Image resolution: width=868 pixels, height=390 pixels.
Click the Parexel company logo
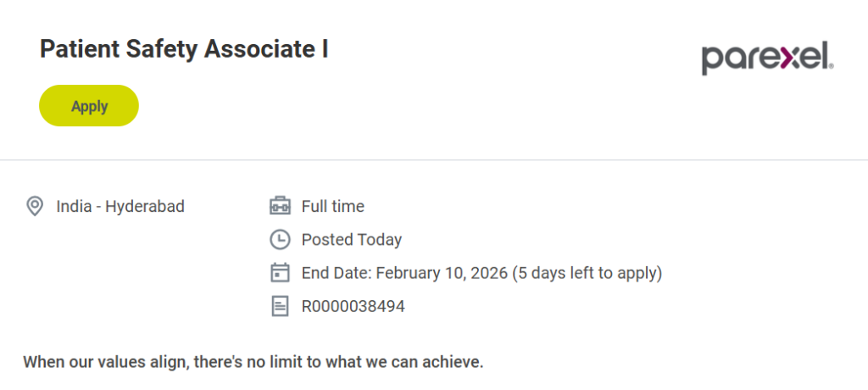tap(767, 57)
